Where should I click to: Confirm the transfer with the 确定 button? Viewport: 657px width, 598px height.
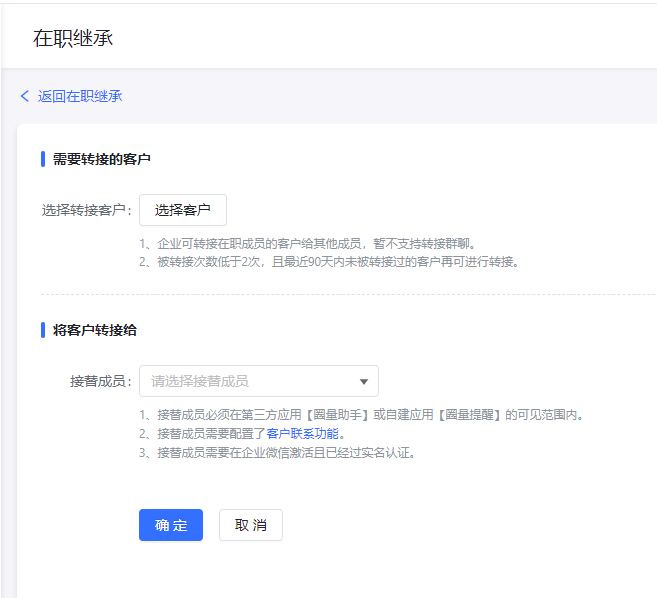tap(171, 525)
